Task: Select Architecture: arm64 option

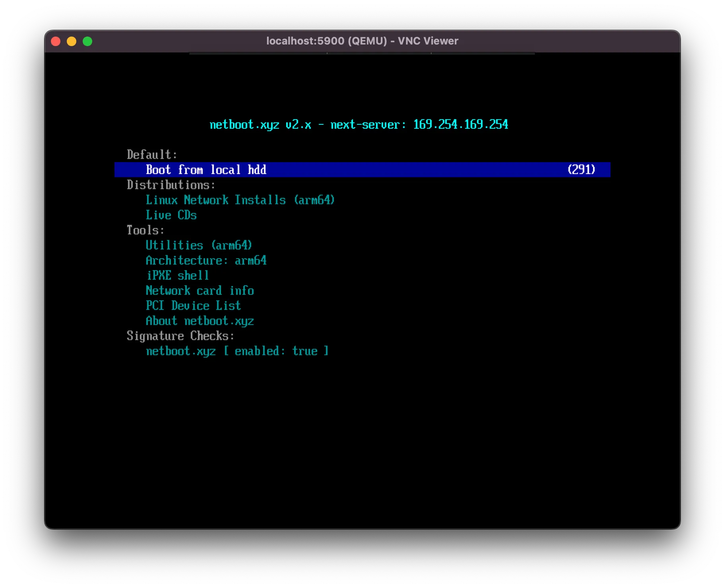Action: click(x=206, y=260)
